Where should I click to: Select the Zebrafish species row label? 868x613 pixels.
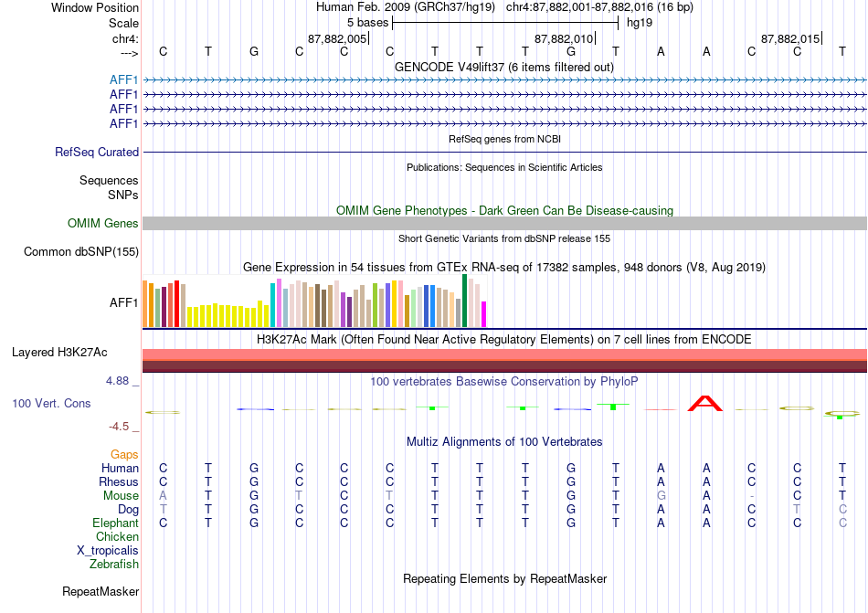[114, 565]
